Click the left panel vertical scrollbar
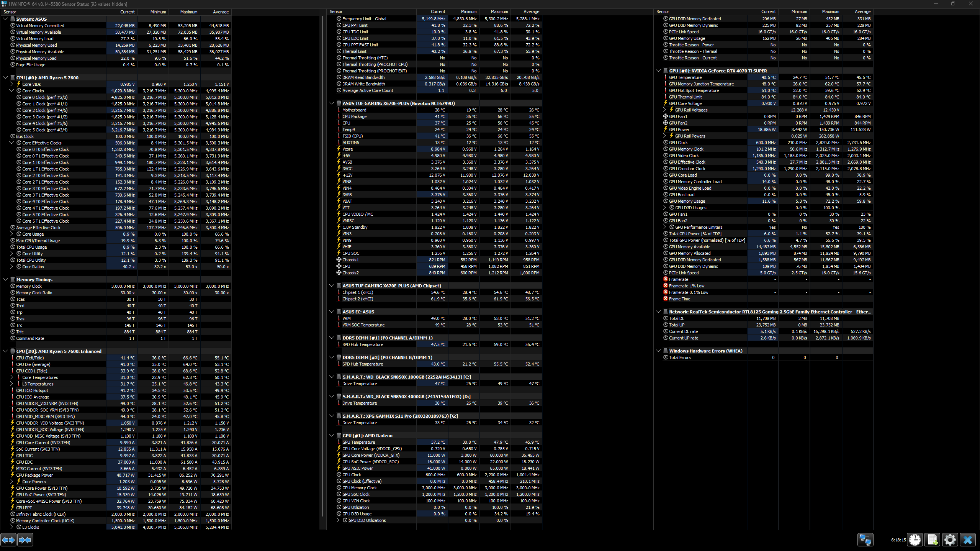Image resolution: width=980 pixels, height=551 pixels. point(323,268)
